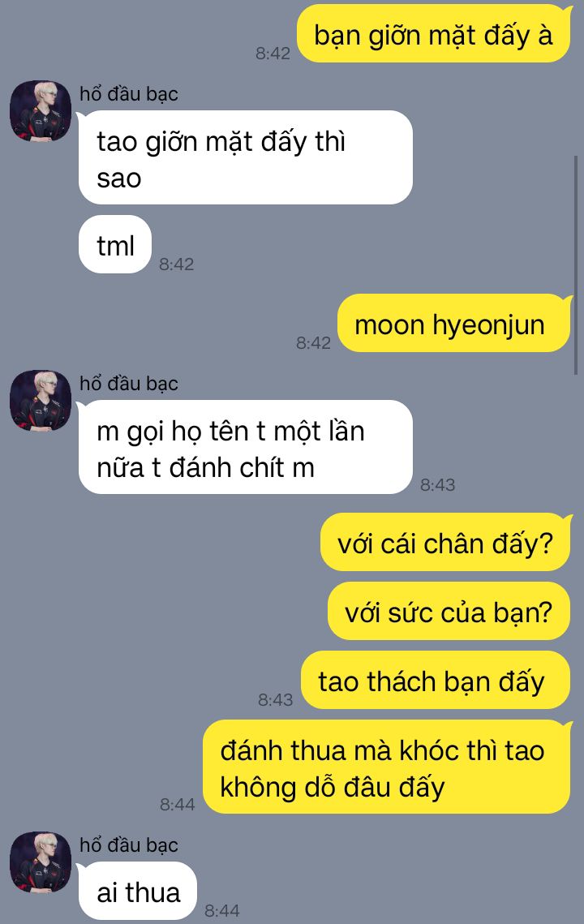Tap the last hổ đầu bạc profile avatar
Viewport: 584px width, 924px height.
pyautogui.click(x=41, y=862)
